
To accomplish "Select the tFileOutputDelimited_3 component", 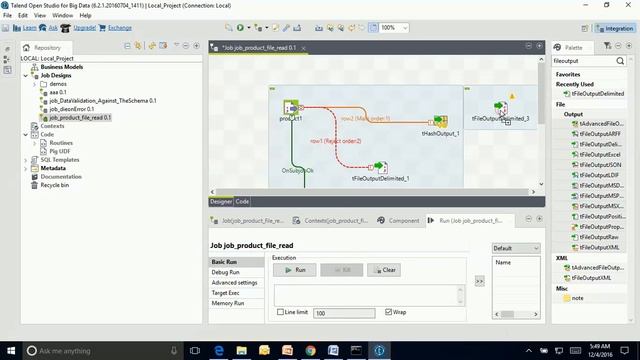I will (500, 108).
